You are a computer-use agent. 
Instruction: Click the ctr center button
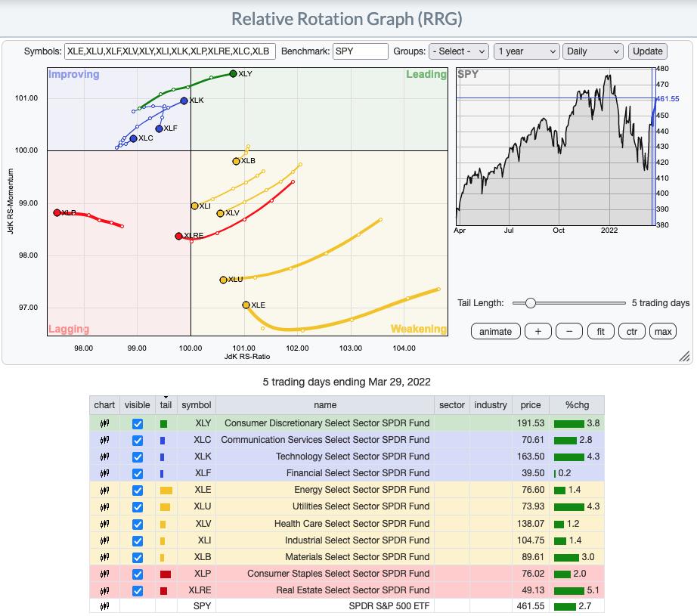pos(632,332)
